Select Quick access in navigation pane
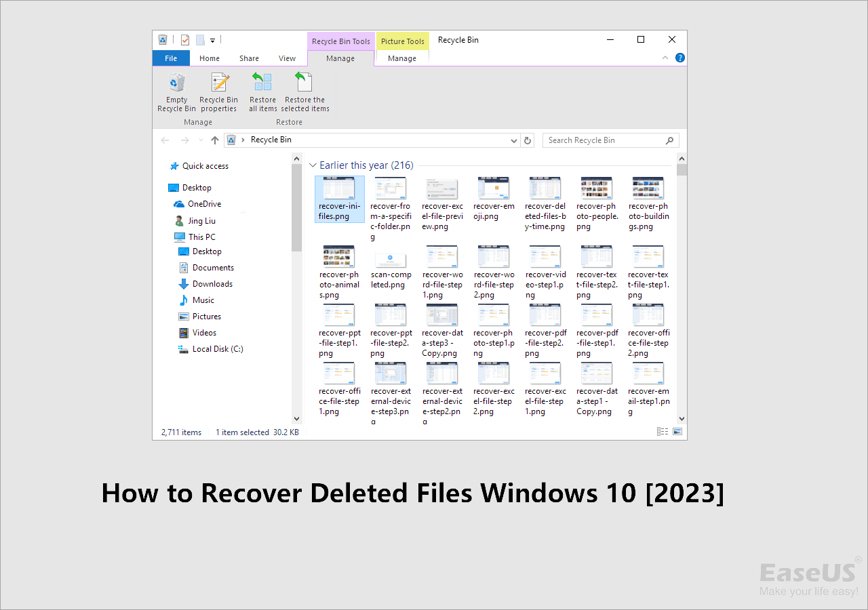This screenshot has height=610, width=868. 199,166
